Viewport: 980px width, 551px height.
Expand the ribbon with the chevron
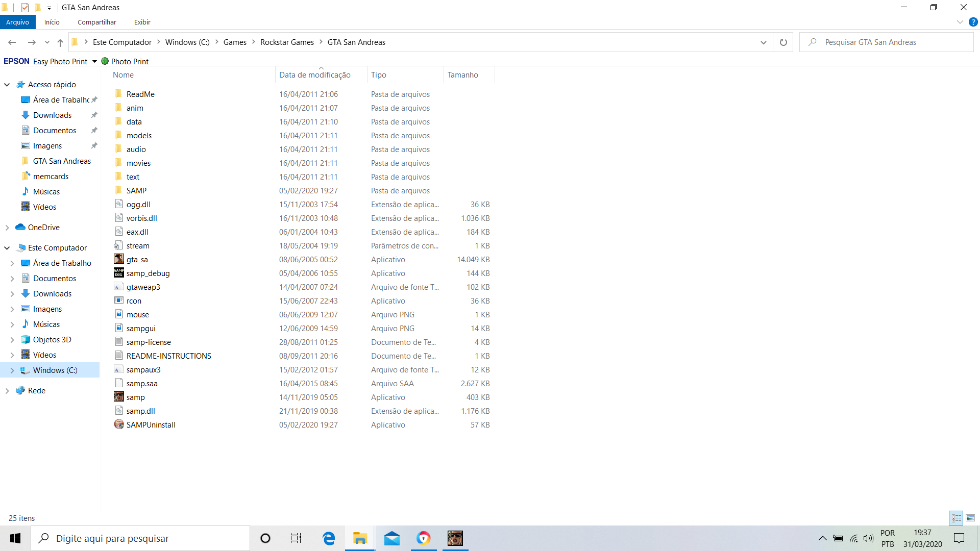960,22
